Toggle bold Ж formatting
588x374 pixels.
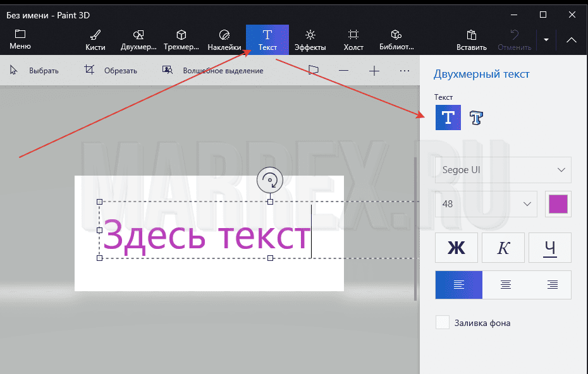456,248
